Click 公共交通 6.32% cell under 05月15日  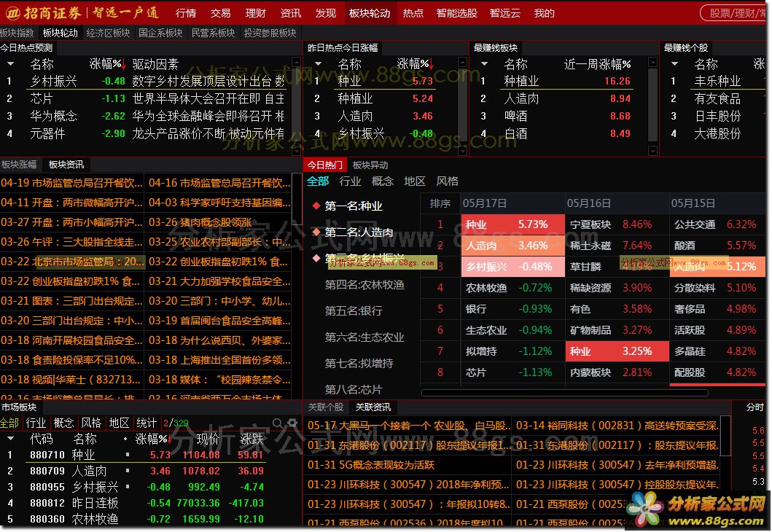point(717,224)
